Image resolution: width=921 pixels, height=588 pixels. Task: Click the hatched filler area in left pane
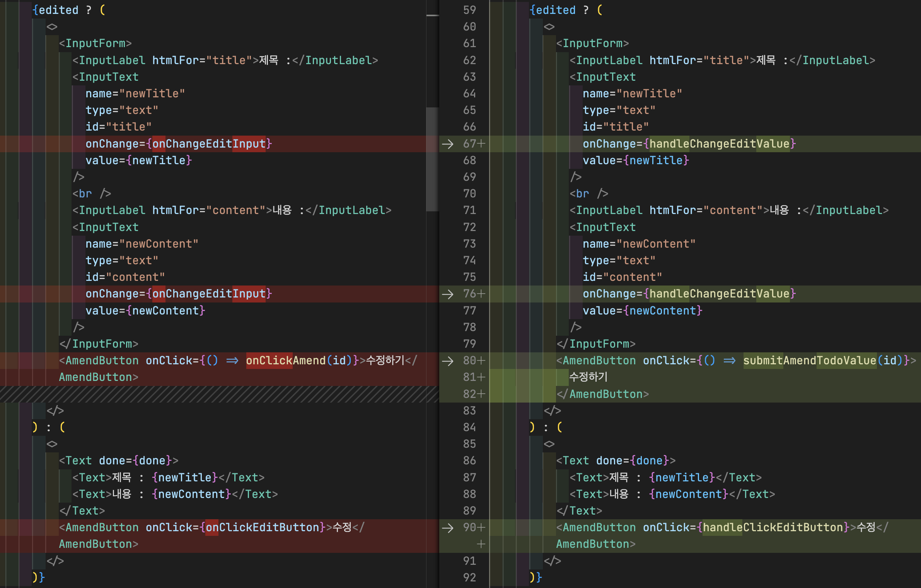pos(217,394)
